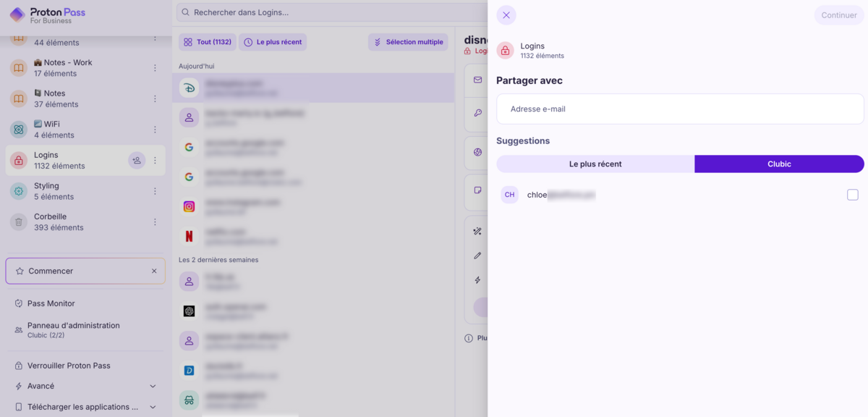Click the lightning bolt icon in item details

477,280
